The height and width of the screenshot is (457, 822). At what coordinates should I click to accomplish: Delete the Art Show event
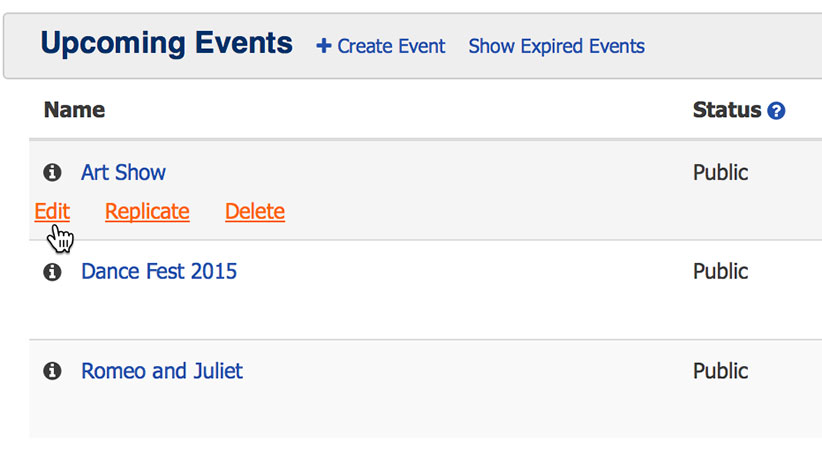pos(255,211)
